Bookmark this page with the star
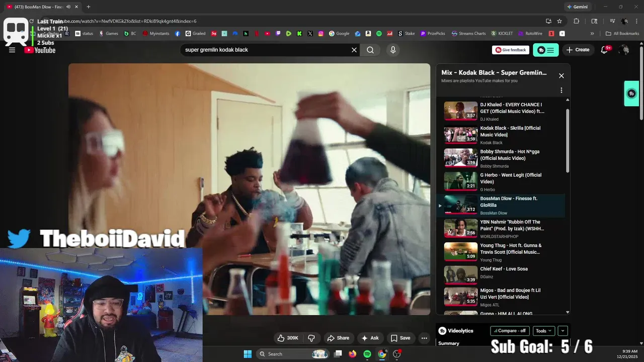This screenshot has height=362, width=644. coord(559,21)
